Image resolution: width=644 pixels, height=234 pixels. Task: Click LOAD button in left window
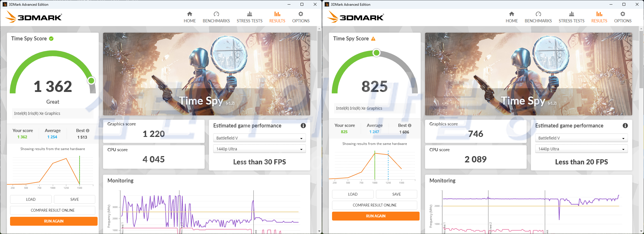pos(31,199)
